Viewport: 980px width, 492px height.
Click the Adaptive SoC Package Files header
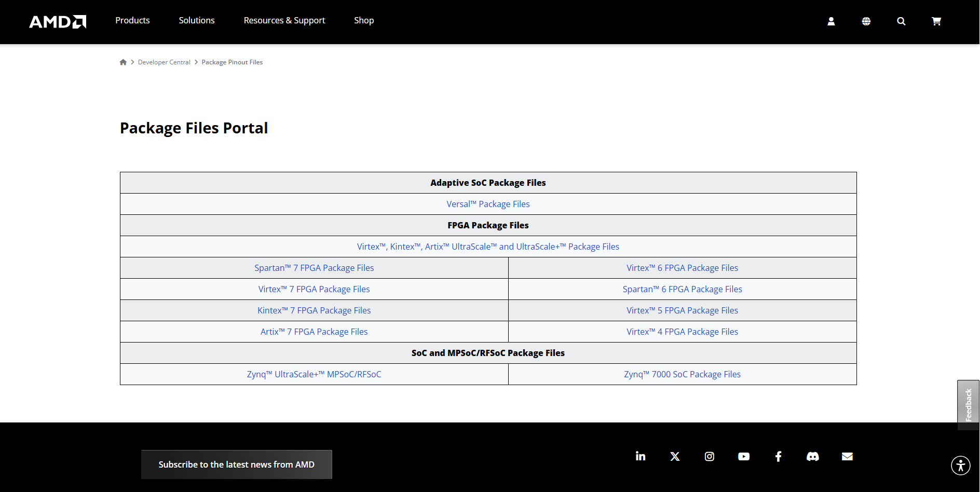[488, 183]
